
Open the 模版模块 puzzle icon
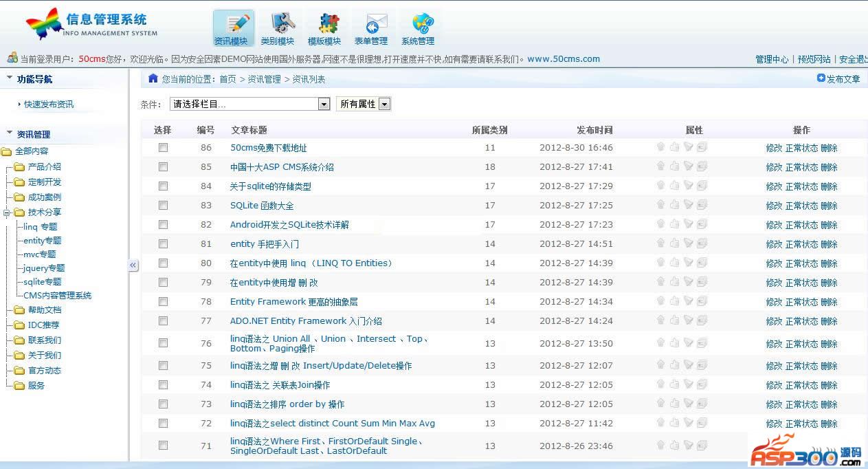tap(324, 28)
